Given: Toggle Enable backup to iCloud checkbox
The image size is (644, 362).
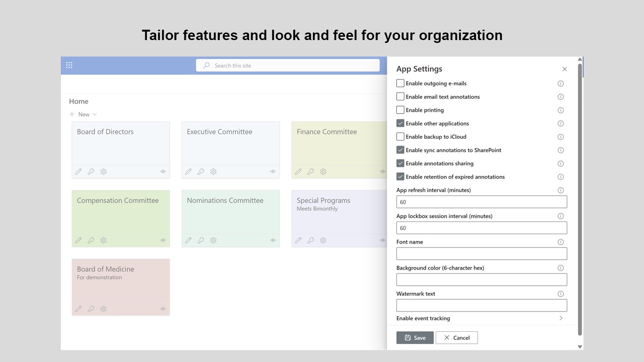Looking at the screenshot, I should point(400,137).
